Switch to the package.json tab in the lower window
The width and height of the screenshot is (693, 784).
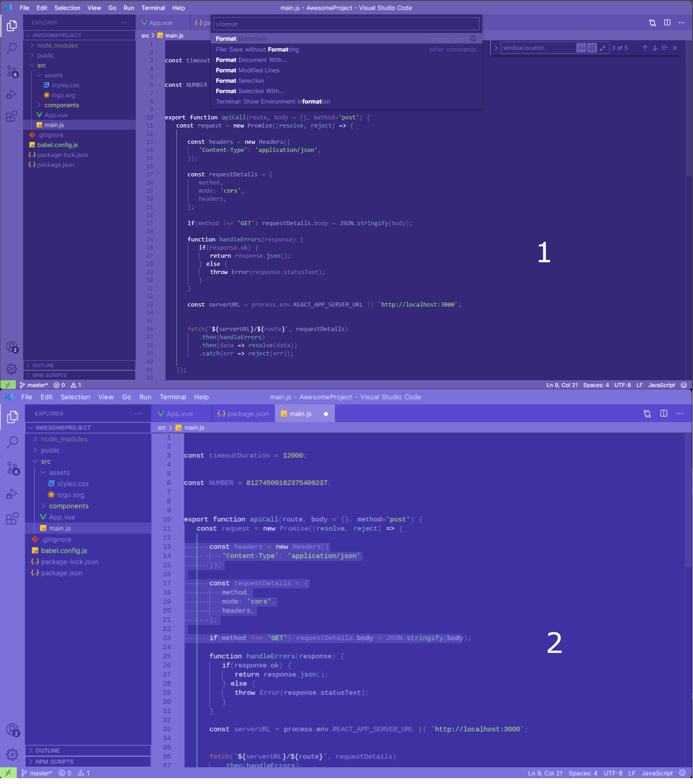(x=243, y=414)
